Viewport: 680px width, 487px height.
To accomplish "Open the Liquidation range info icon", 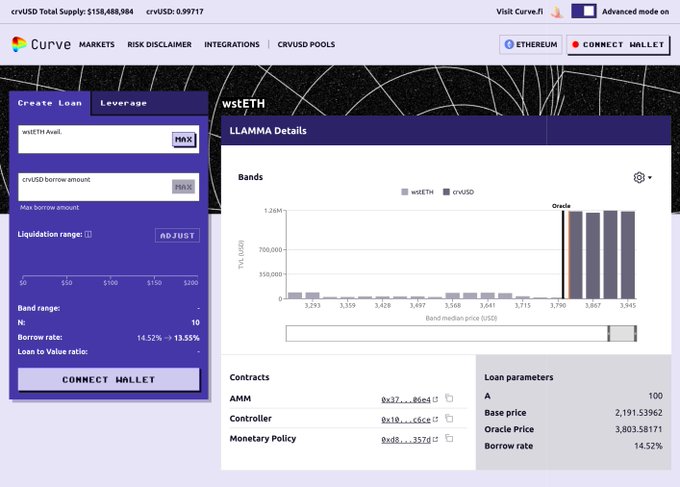I will pos(88,234).
